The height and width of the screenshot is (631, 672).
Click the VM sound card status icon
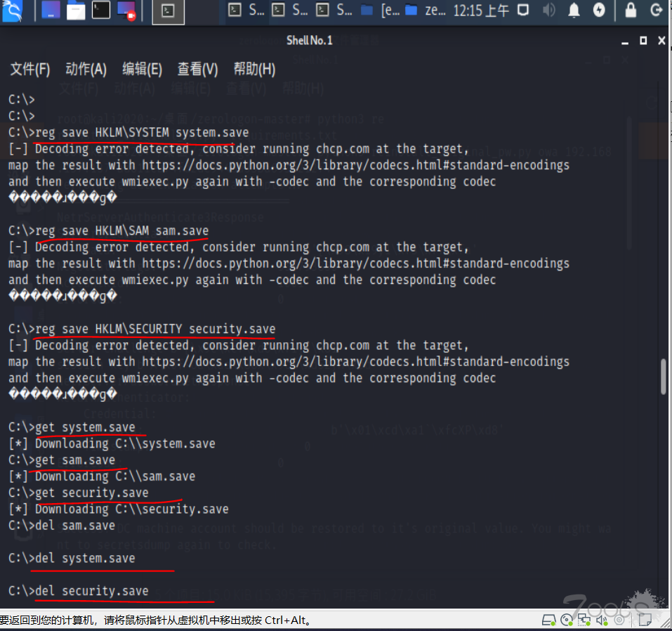[x=602, y=620]
